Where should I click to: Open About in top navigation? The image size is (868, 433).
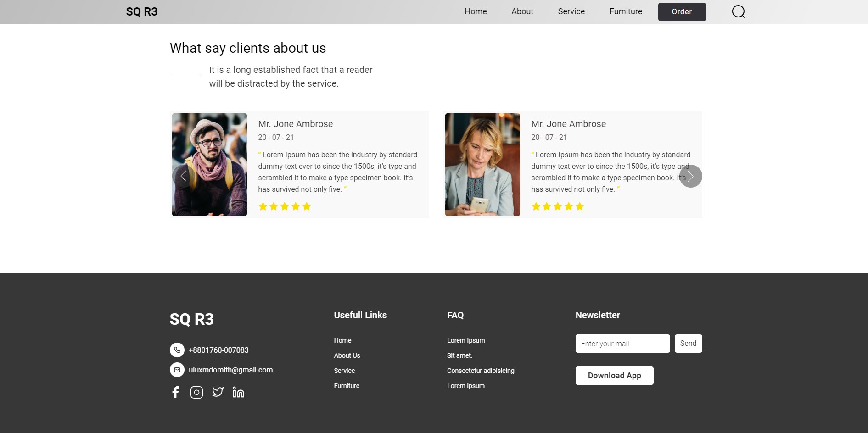pos(522,11)
